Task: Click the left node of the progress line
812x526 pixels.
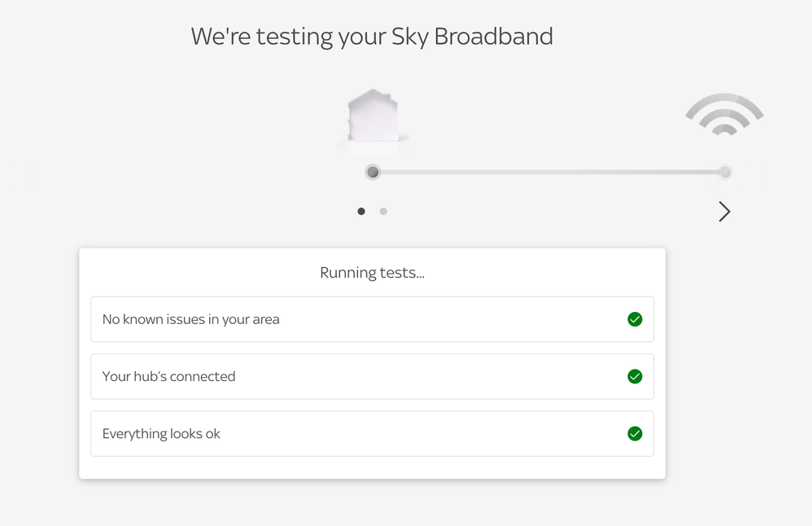Action: [373, 172]
